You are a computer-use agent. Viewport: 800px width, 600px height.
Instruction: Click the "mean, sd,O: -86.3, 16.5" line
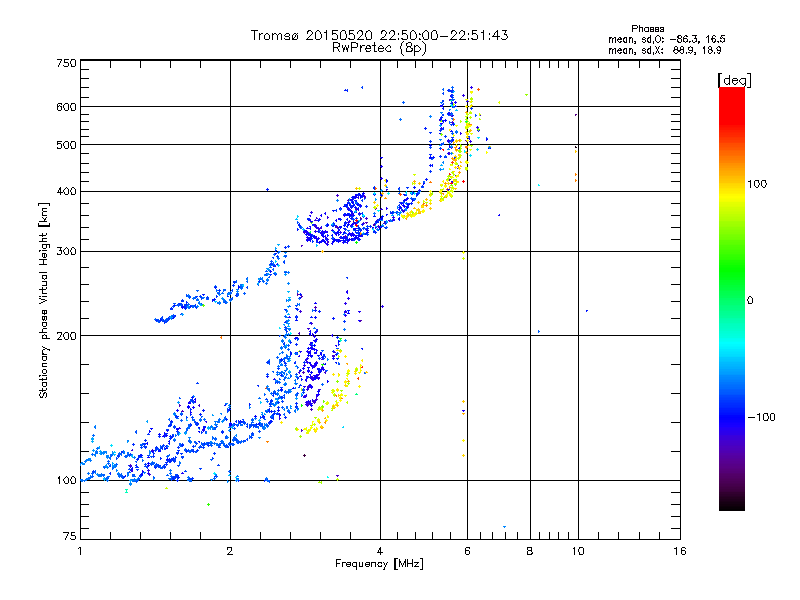coord(666,39)
